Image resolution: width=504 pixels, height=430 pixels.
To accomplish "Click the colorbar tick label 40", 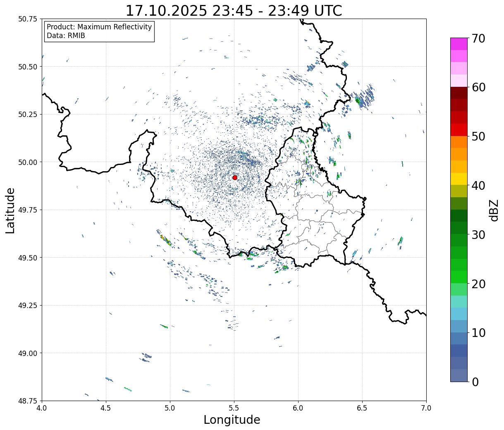I will point(478,185).
